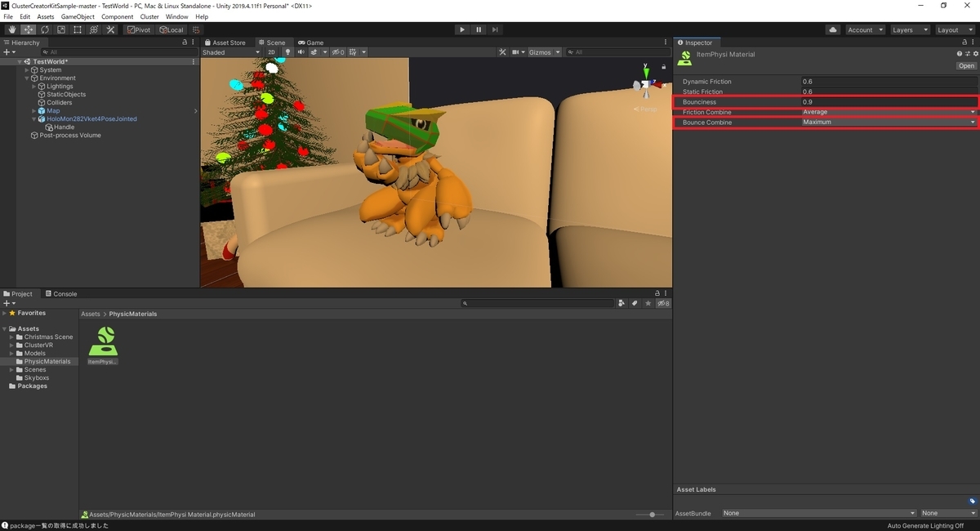980x531 pixels.
Task: Open Scene view component tools icon
Action: [503, 52]
